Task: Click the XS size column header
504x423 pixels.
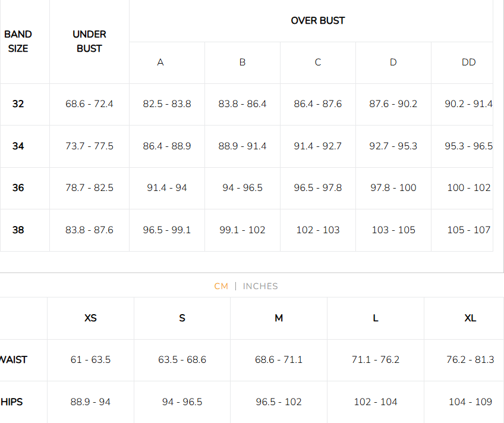Action: (x=90, y=318)
